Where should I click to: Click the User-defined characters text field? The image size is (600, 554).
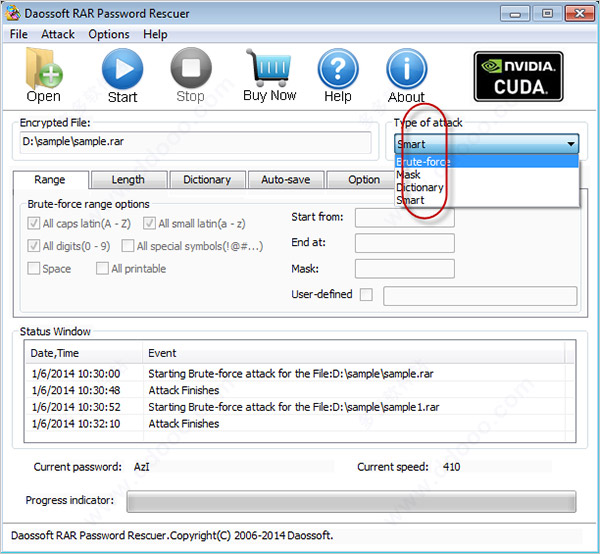point(480,296)
